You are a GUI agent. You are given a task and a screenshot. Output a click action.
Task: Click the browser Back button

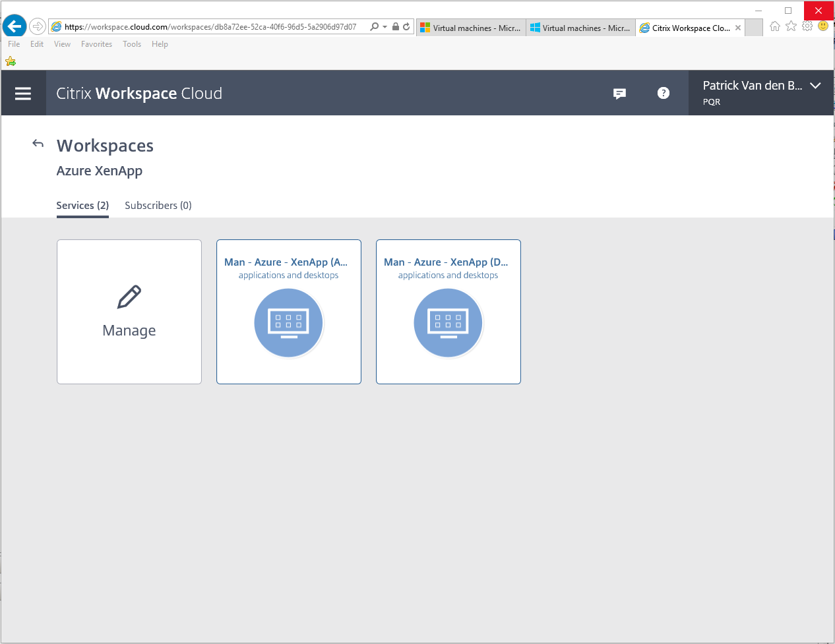(15, 26)
